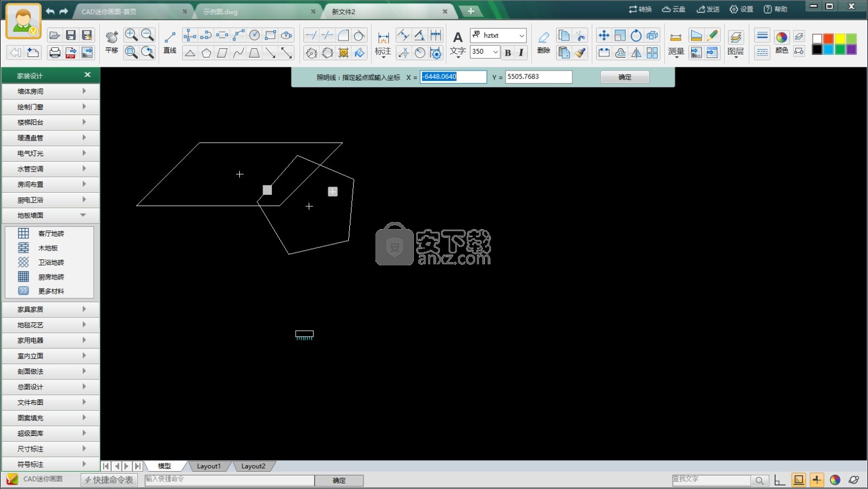
Task: Select the trapezoid shape tool
Action: [x=254, y=53]
